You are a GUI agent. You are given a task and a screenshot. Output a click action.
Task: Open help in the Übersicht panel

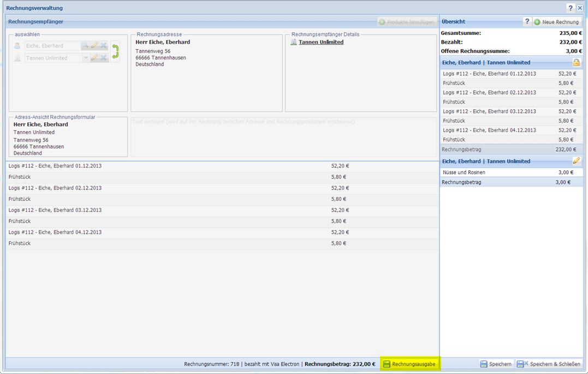[527, 22]
